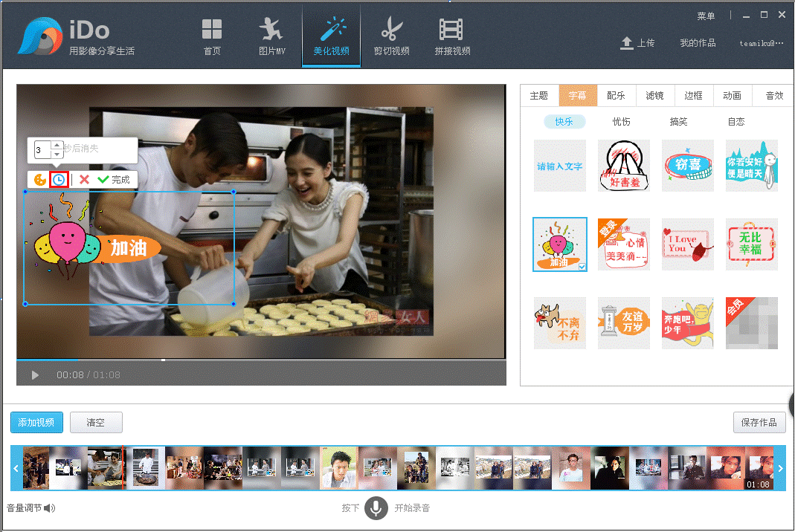Viewport: 795px width, 532px height.
Task: Open the 菜单 menu
Action: (706, 16)
